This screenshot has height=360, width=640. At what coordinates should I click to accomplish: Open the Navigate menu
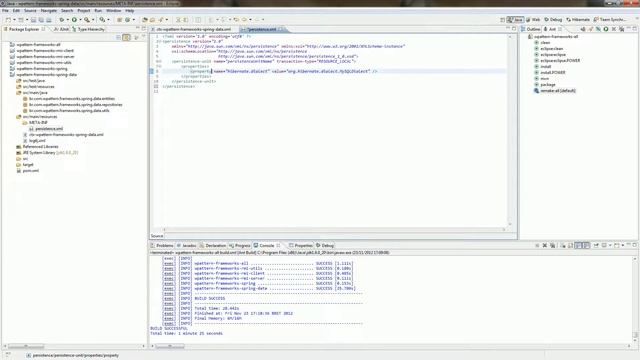tap(49, 11)
